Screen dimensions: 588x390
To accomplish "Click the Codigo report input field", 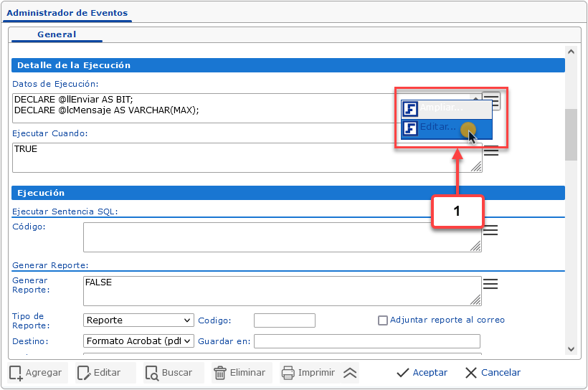I will (x=285, y=320).
